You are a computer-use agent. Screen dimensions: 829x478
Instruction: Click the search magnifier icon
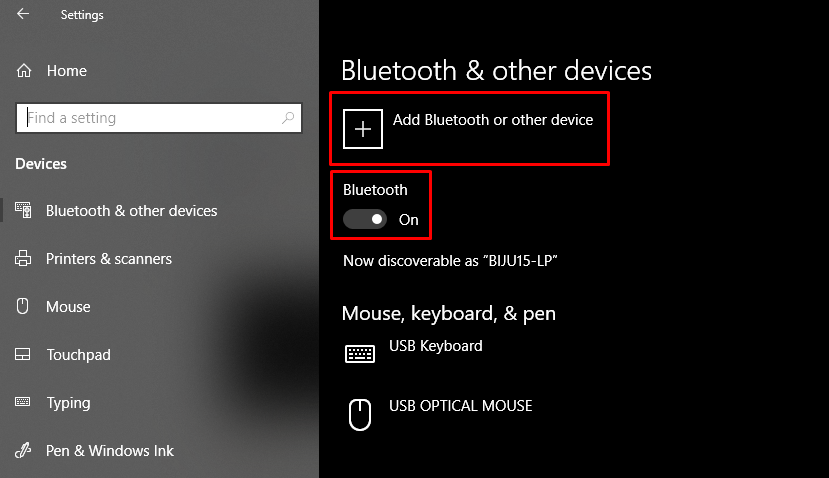click(x=288, y=118)
